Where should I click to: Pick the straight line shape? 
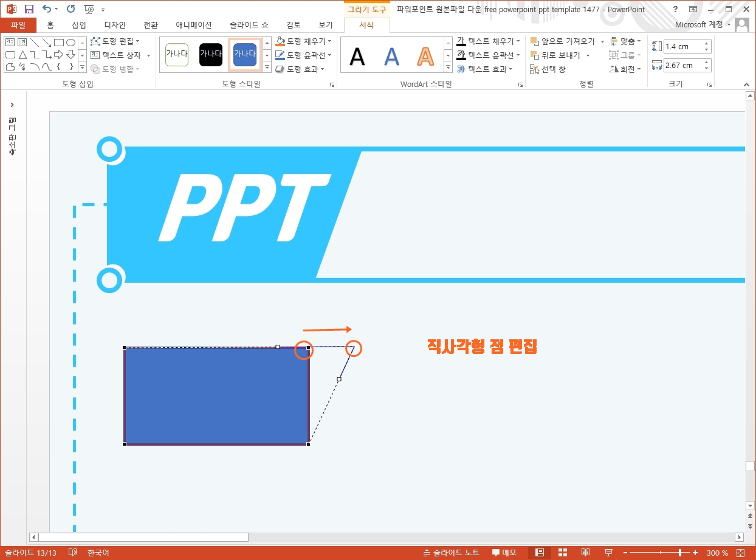(35, 42)
